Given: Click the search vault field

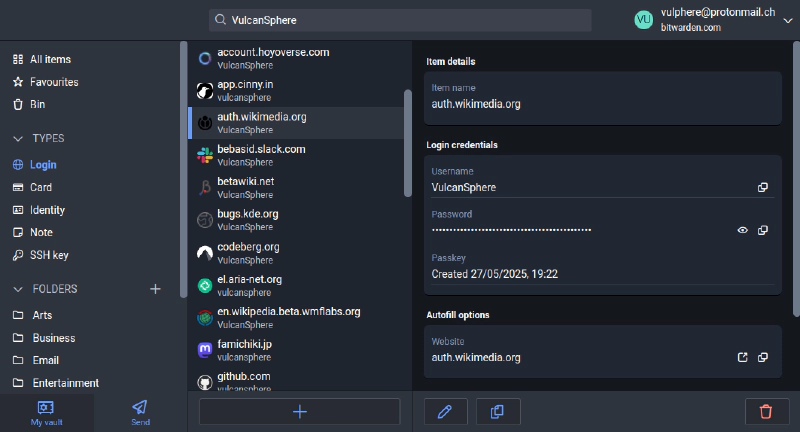Looking at the screenshot, I should point(400,20).
